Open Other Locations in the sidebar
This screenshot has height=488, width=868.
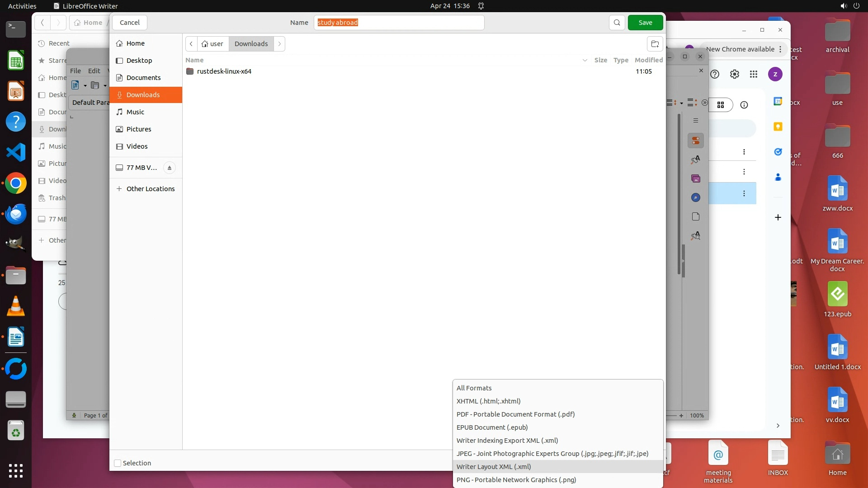click(x=150, y=189)
